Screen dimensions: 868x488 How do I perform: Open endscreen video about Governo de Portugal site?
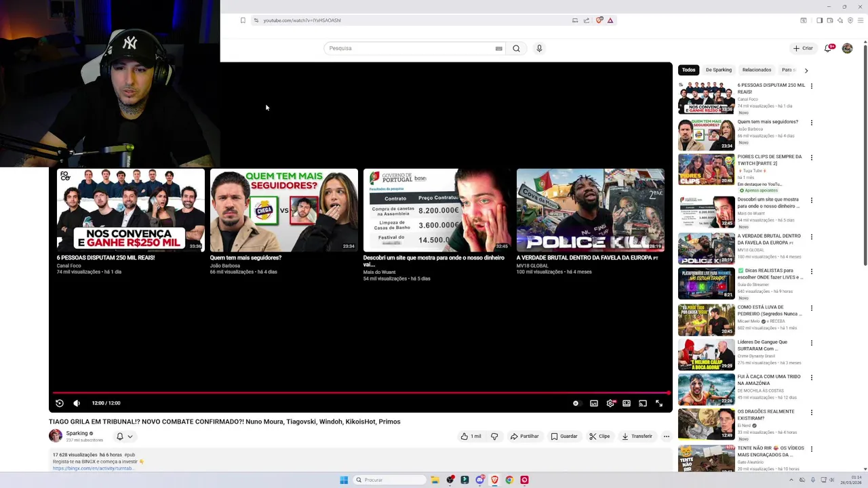[437, 210]
